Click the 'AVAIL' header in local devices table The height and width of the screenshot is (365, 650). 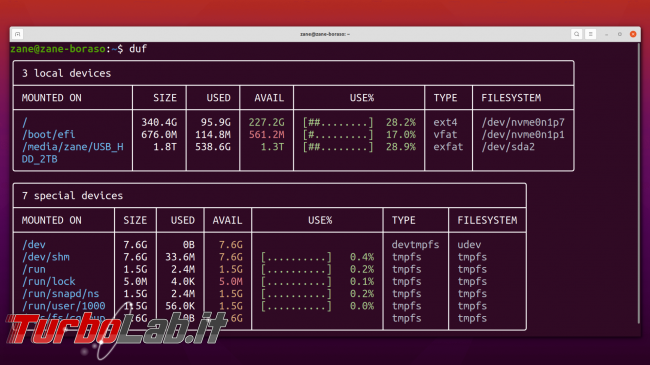(269, 98)
